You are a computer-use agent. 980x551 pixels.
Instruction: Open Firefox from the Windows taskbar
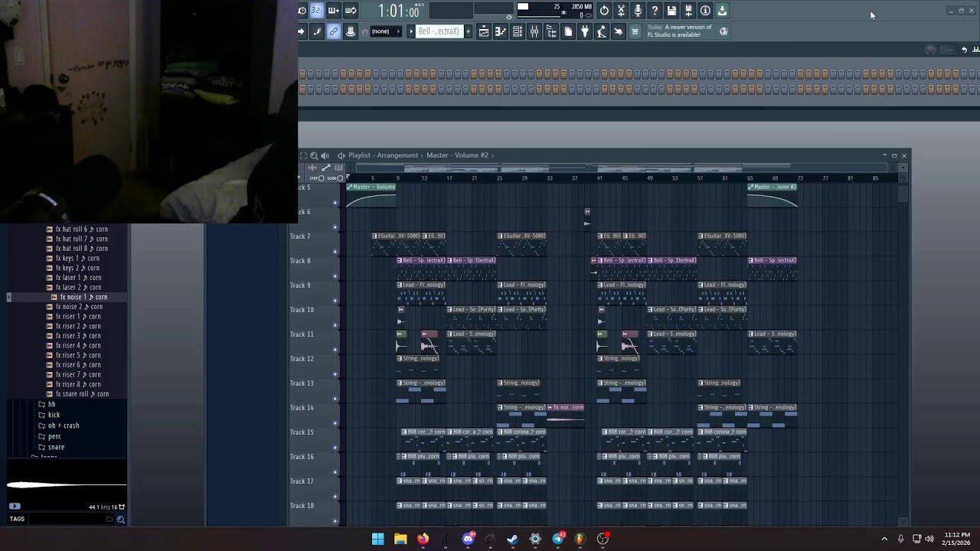423,539
